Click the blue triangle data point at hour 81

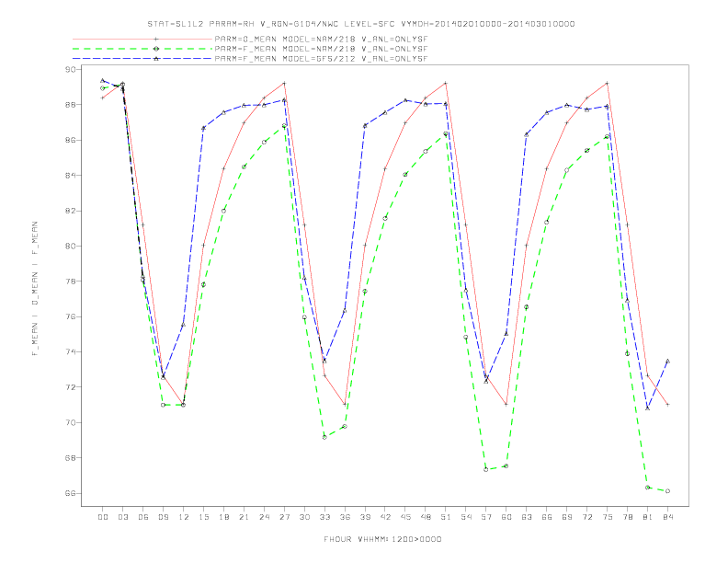(x=648, y=408)
